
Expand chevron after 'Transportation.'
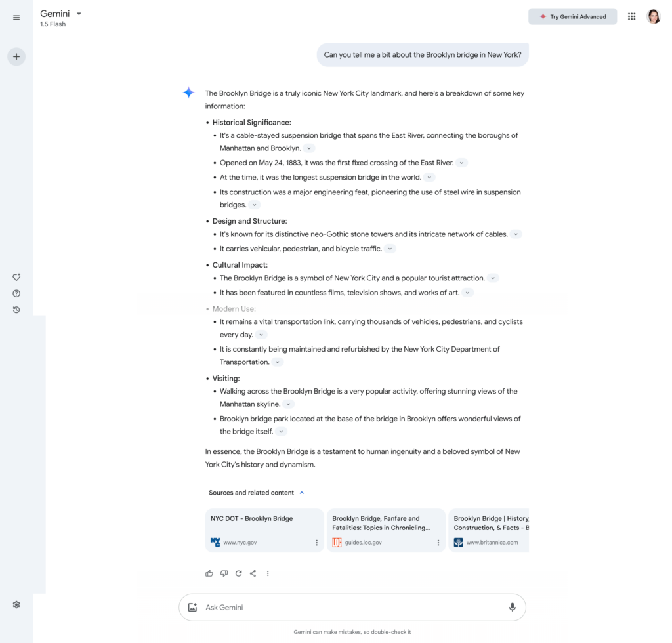tap(278, 362)
